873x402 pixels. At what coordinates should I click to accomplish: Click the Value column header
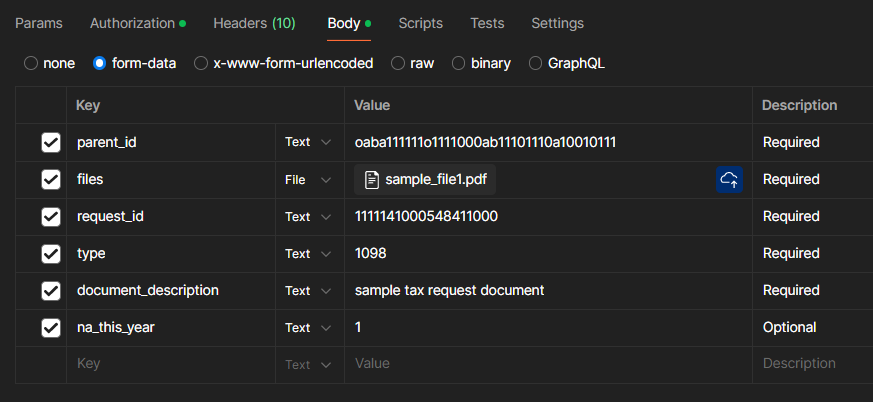pos(372,105)
